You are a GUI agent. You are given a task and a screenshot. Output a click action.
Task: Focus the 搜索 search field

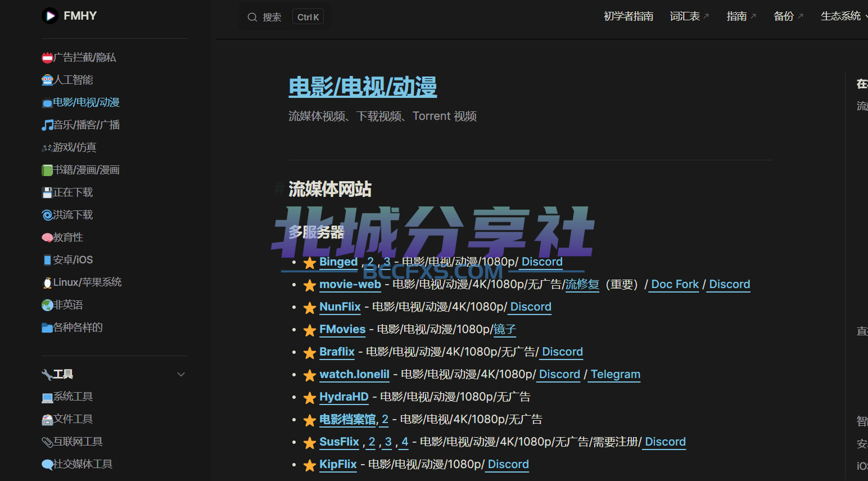tap(285, 17)
